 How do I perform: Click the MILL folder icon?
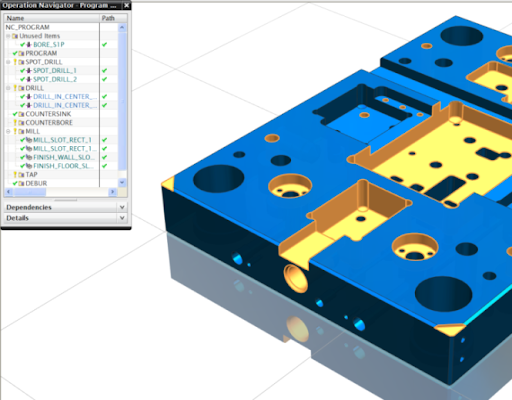pos(21,131)
